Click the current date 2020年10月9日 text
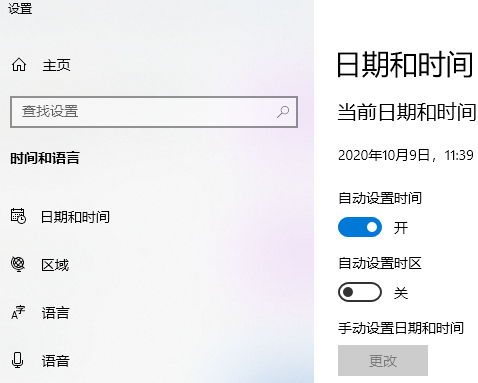478x383 pixels. coord(384,155)
